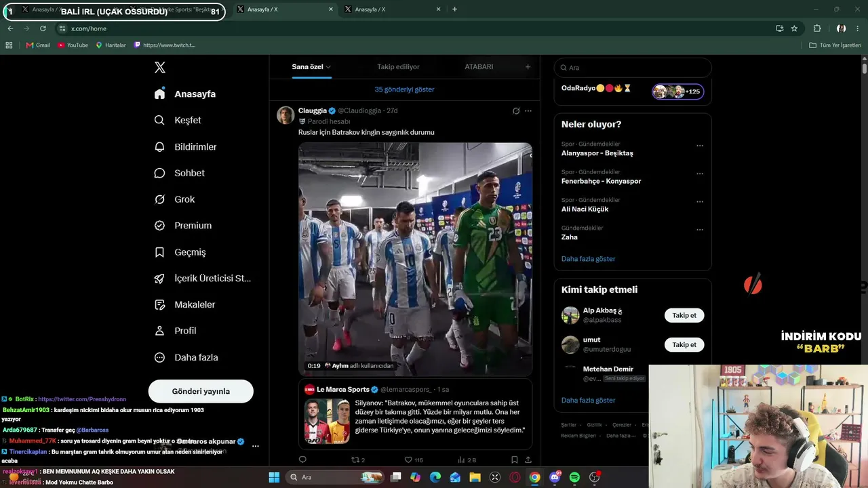Viewport: 868px width, 488px height.
Task: Open Clauggia profile name
Action: click(313, 110)
